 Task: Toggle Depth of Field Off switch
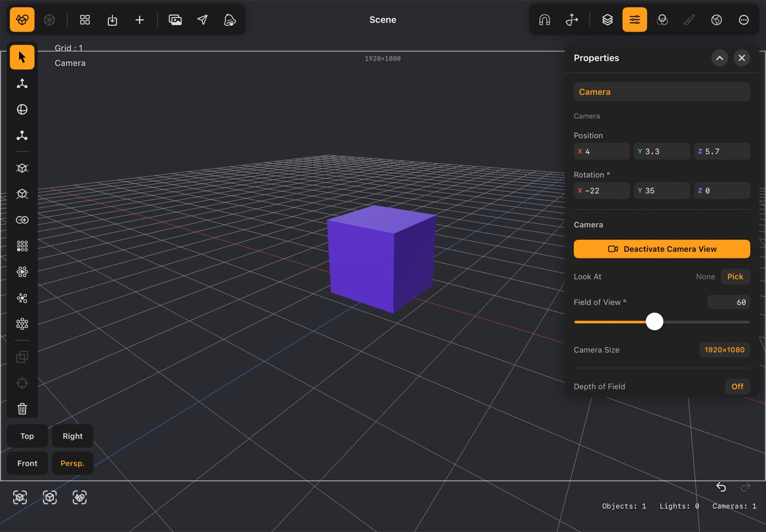point(737,387)
